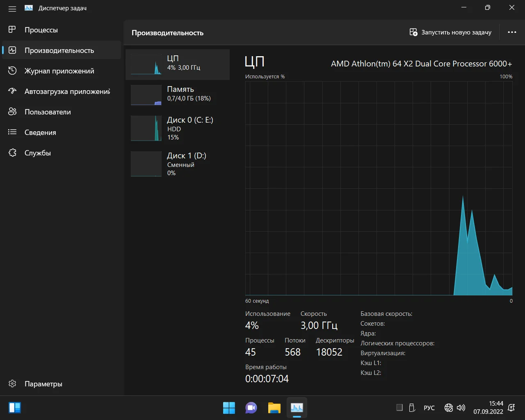Open the Widgets panel from taskbar
This screenshot has height=420, width=525.
coord(15,408)
